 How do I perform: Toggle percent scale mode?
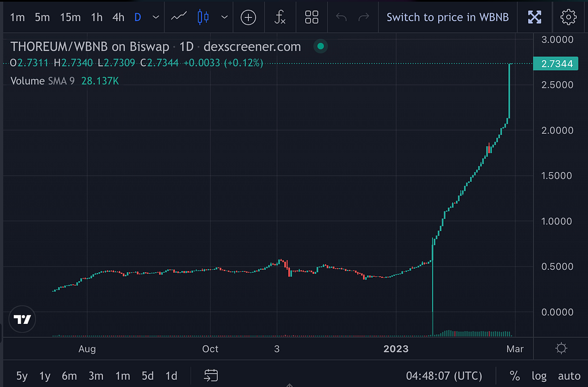tap(514, 376)
